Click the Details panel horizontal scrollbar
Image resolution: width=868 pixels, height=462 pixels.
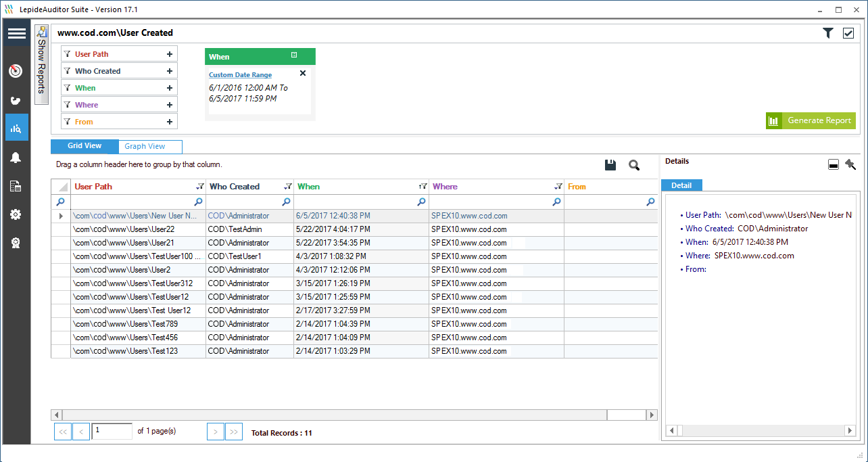point(762,430)
